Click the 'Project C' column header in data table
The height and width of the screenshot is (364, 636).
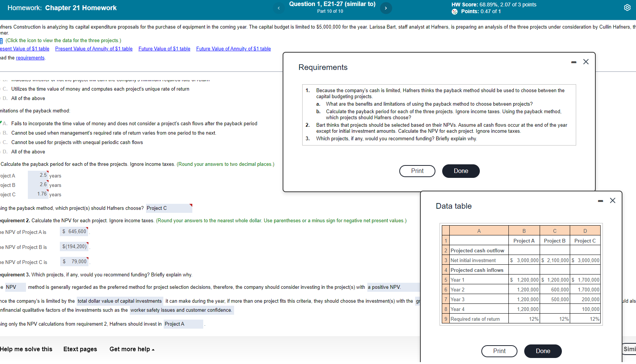point(585,241)
